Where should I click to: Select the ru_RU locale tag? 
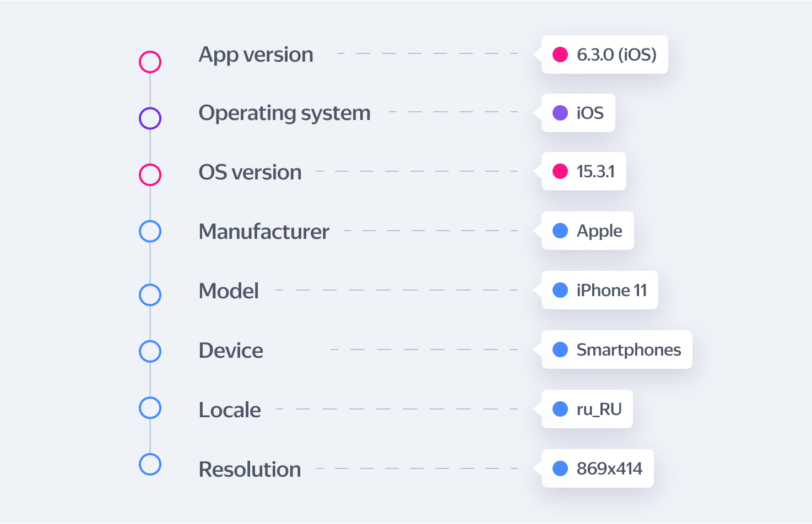[x=587, y=409]
